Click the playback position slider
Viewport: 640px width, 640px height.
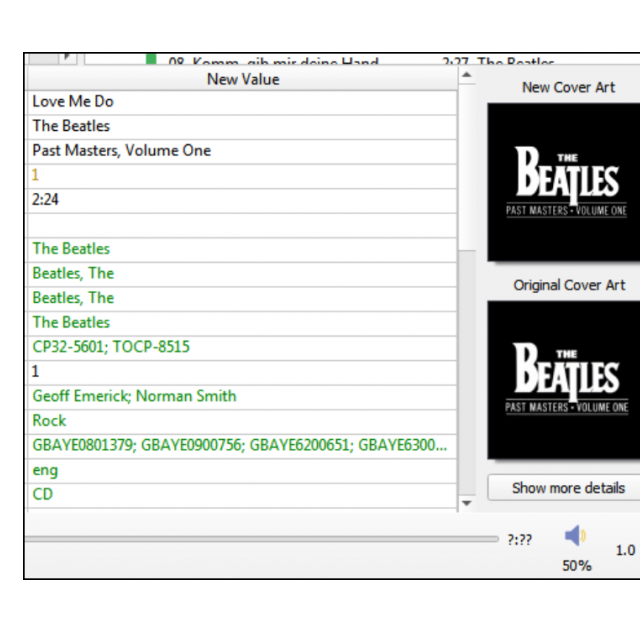click(262, 539)
